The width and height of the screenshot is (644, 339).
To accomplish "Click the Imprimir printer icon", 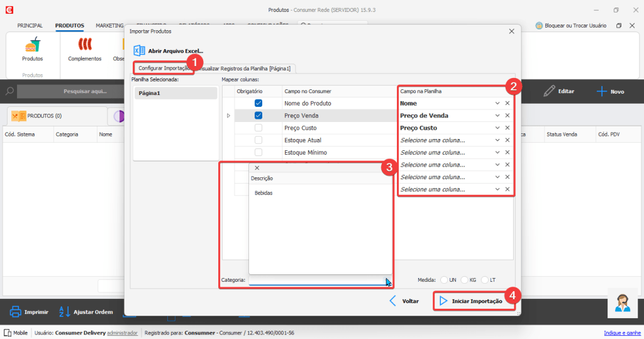I will coord(16,311).
